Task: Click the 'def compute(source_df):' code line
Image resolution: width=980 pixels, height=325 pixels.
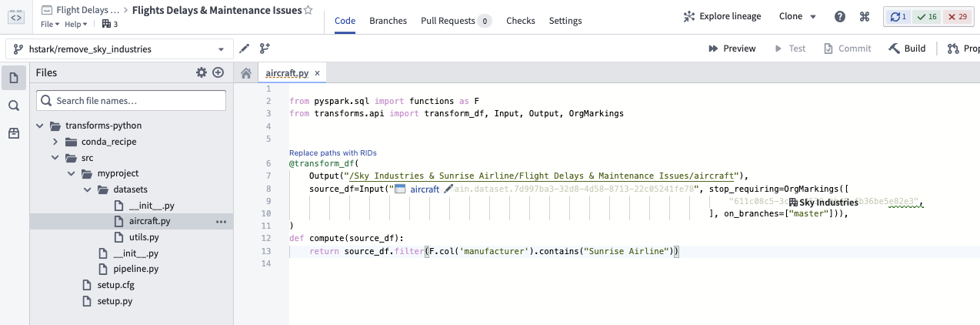Action: point(346,239)
